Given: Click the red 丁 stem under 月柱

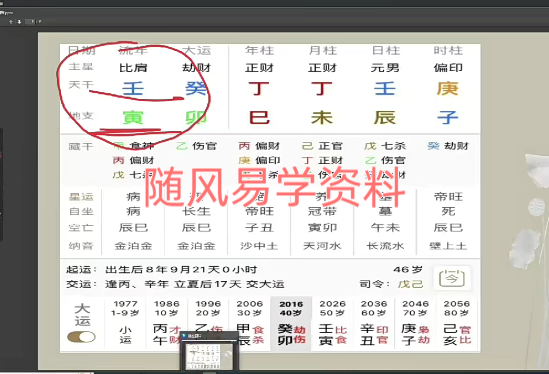Looking at the screenshot, I should click(322, 88).
